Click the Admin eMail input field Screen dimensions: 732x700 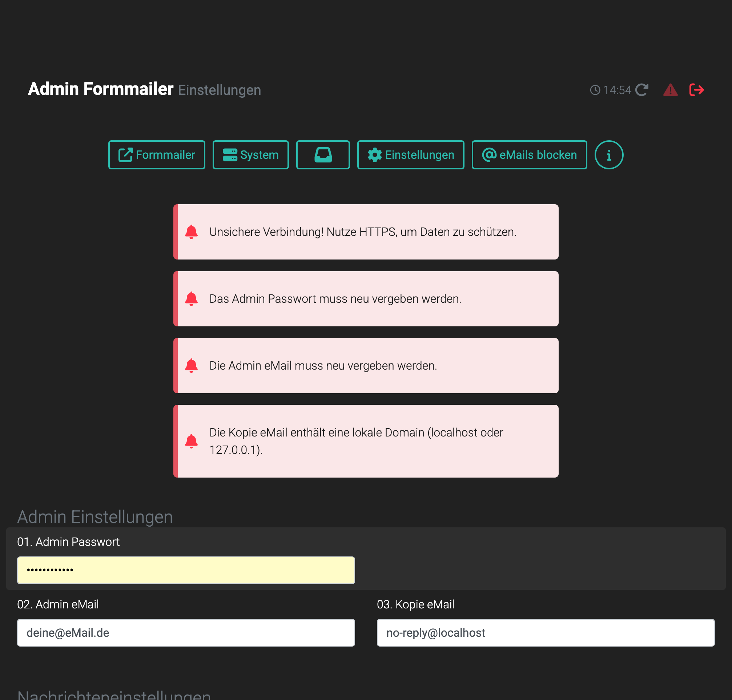click(x=186, y=633)
